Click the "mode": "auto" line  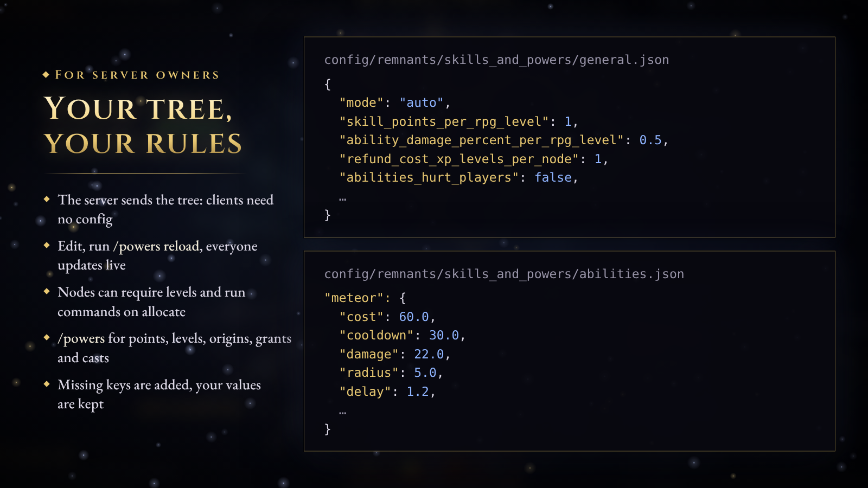[395, 102]
